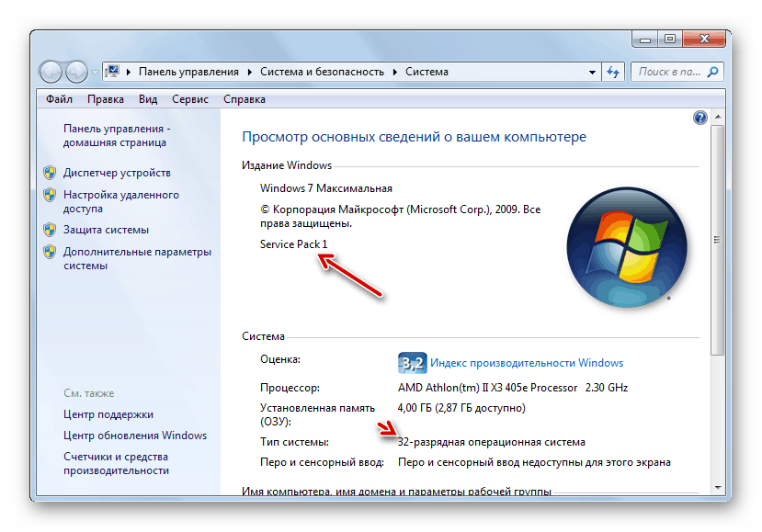Maximize the System window

[670, 39]
